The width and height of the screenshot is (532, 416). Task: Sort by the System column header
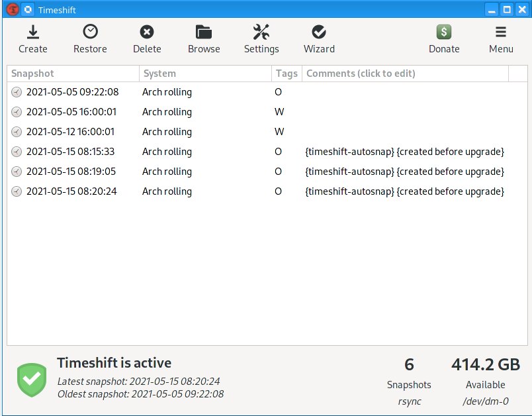(205, 74)
